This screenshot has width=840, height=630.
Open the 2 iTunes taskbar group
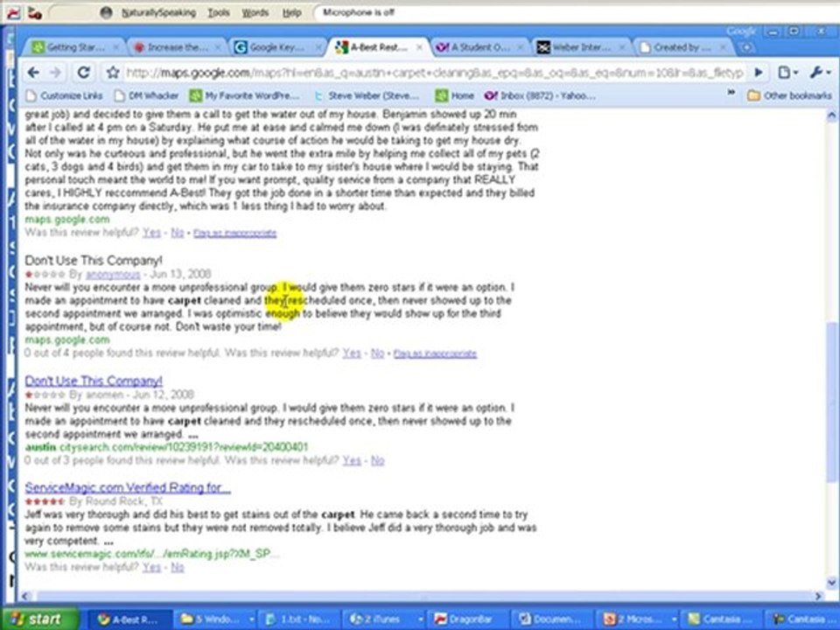tap(385, 619)
